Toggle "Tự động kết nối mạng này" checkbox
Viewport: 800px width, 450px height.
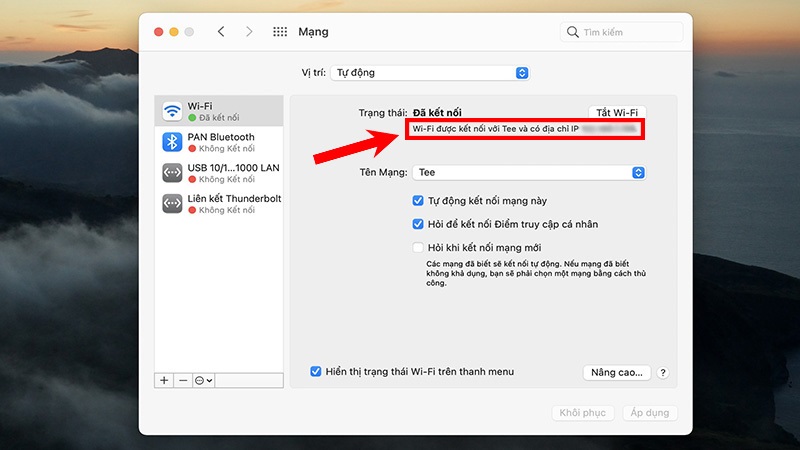click(419, 201)
